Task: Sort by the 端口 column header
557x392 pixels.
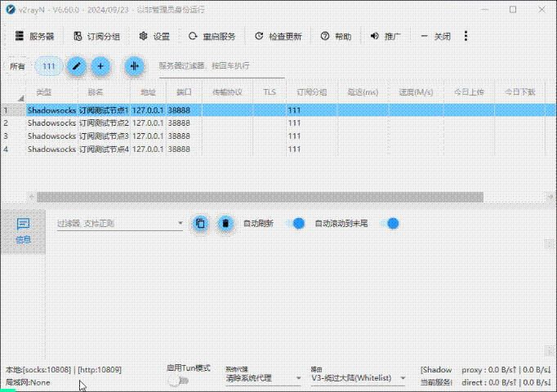Action: (184, 92)
